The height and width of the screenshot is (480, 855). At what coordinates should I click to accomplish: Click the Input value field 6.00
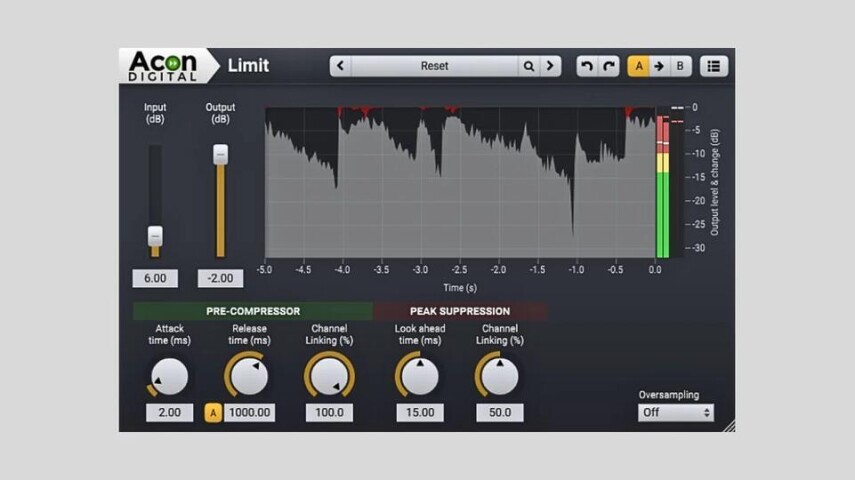pos(155,279)
